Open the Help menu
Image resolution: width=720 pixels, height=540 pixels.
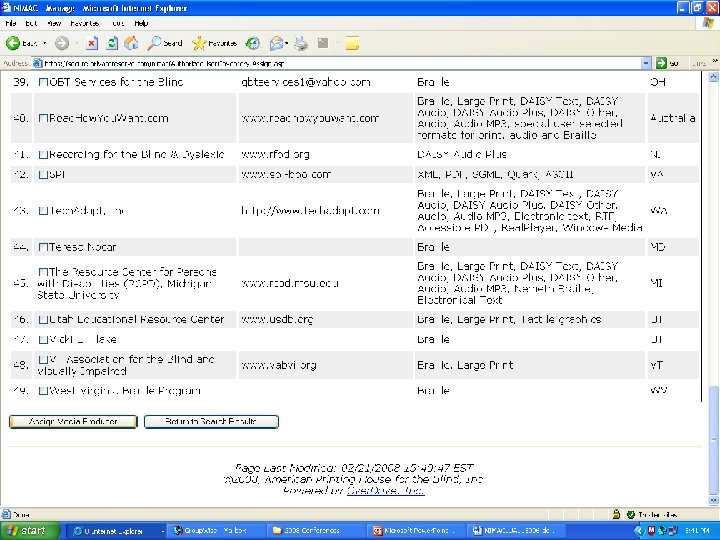[x=141, y=23]
